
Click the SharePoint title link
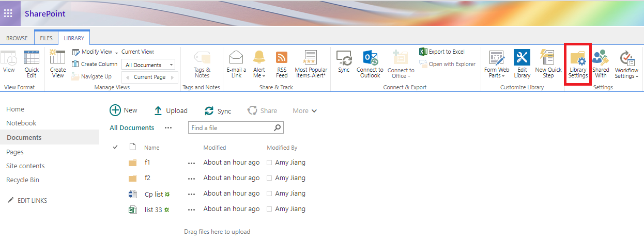[x=45, y=13]
